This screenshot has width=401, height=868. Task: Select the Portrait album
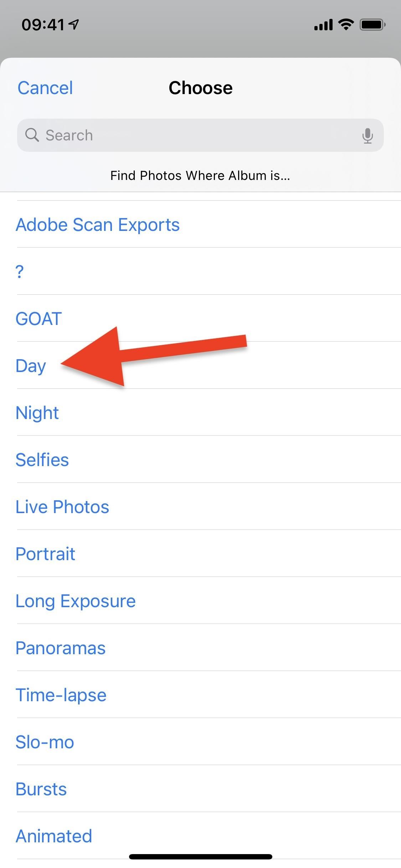coord(200,554)
